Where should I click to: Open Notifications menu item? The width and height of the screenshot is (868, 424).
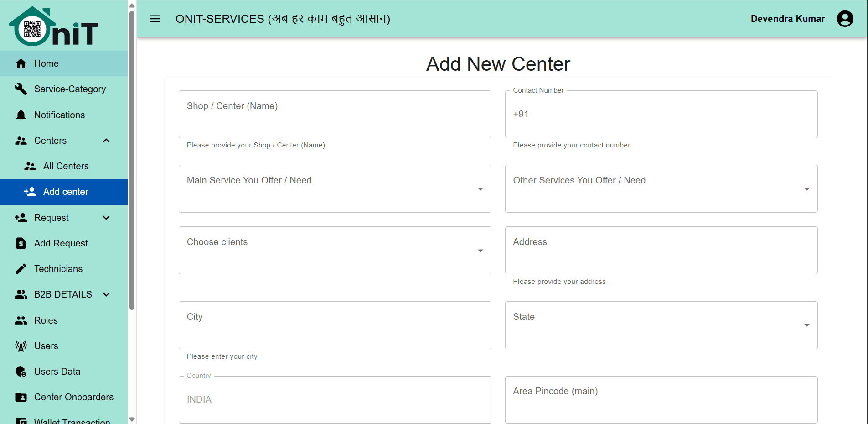64,115
